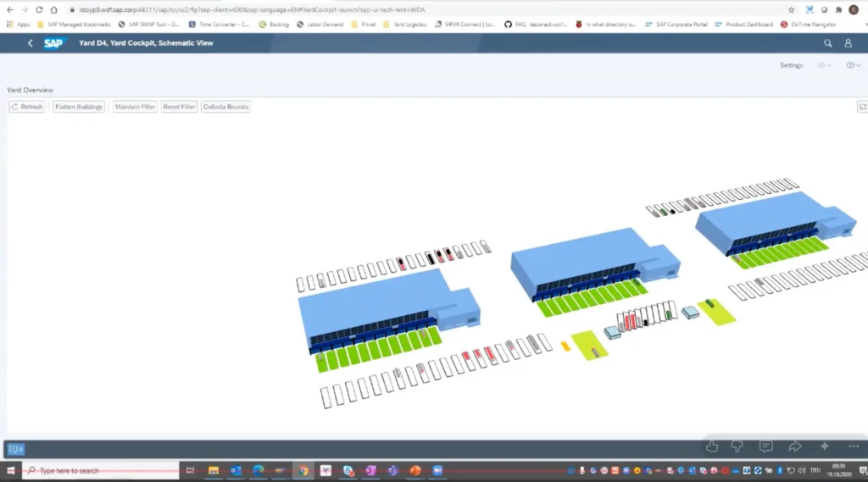868x482 pixels.
Task: Toggle full screen for the yard view
Action: [862, 107]
